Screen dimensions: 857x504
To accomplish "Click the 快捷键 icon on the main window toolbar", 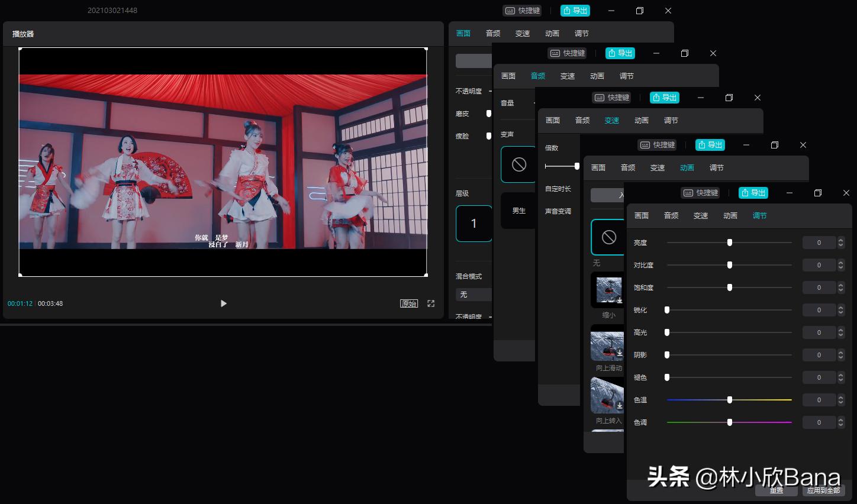I will [522, 10].
